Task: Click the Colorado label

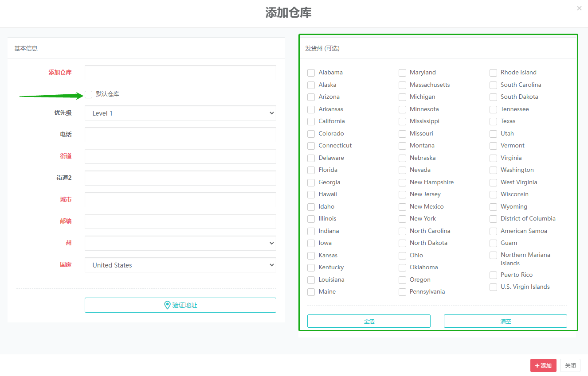Action: (x=331, y=133)
